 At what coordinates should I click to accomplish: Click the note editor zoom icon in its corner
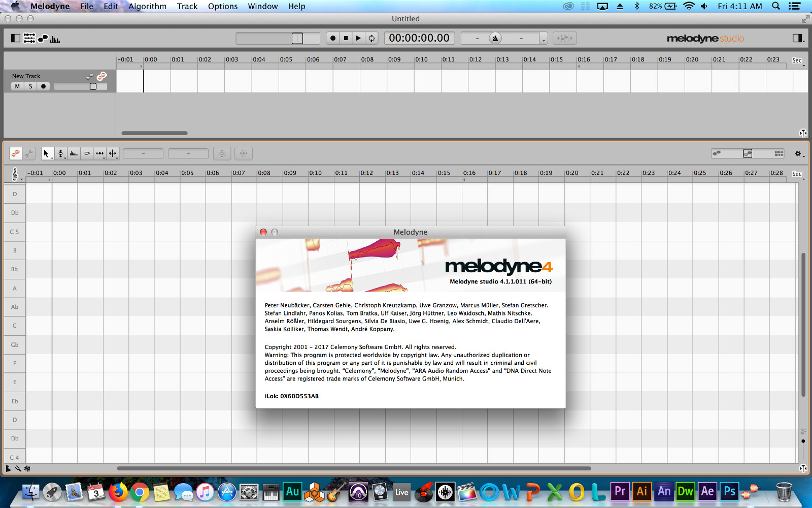click(x=803, y=468)
